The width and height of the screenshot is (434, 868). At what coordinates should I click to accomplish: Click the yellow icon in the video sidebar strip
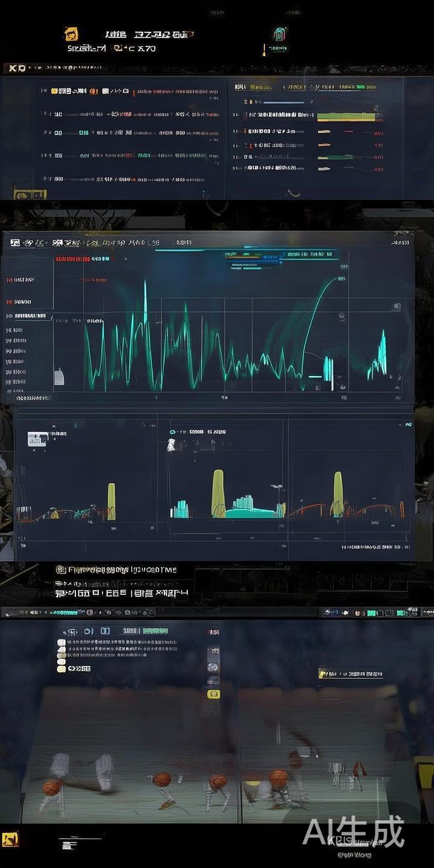click(x=213, y=694)
